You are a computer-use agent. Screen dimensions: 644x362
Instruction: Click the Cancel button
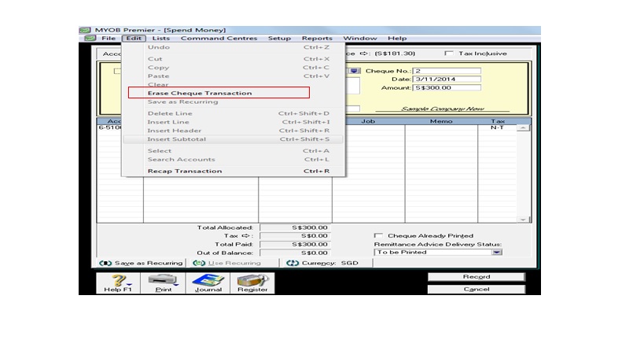tap(477, 290)
